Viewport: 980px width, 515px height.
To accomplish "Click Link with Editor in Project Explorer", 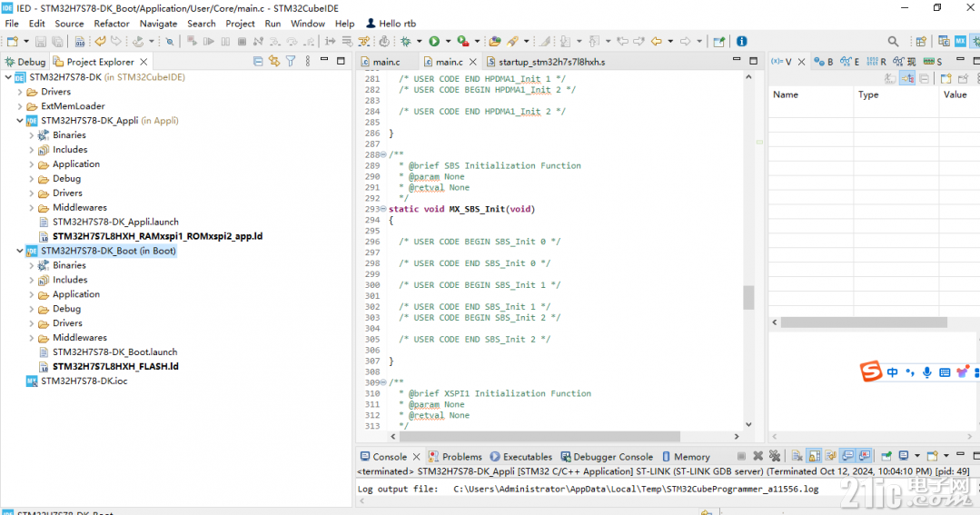I will [273, 61].
